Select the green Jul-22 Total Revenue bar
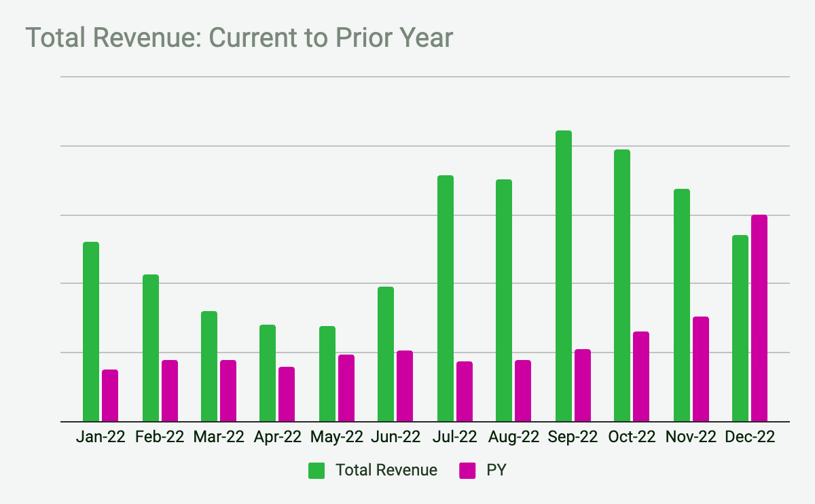This screenshot has height=504, width=815. 446,298
